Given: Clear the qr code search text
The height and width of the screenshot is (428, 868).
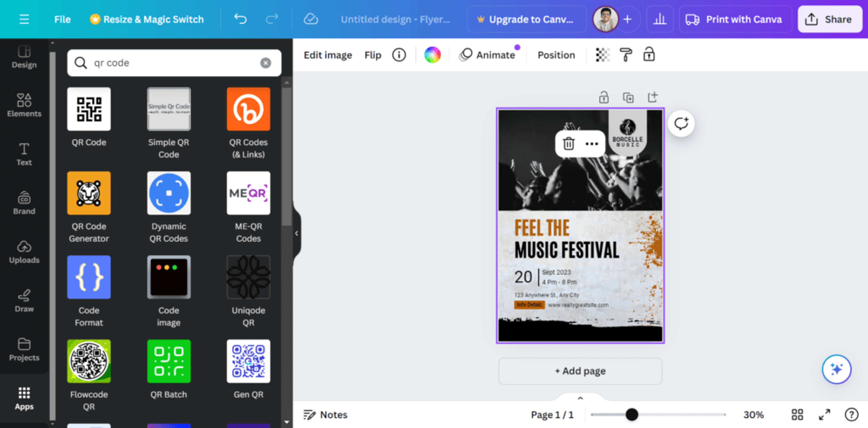Looking at the screenshot, I should pos(266,63).
